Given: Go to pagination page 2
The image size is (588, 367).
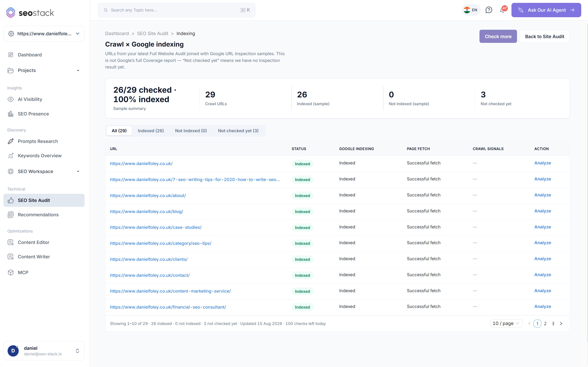Looking at the screenshot, I should tap(545, 324).
